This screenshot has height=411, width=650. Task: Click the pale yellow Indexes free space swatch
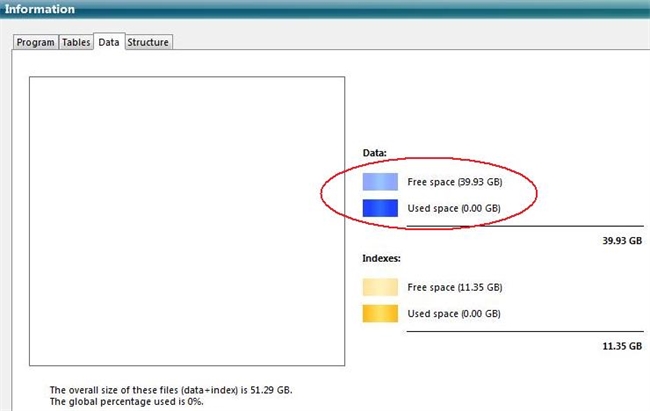pyautogui.click(x=380, y=287)
